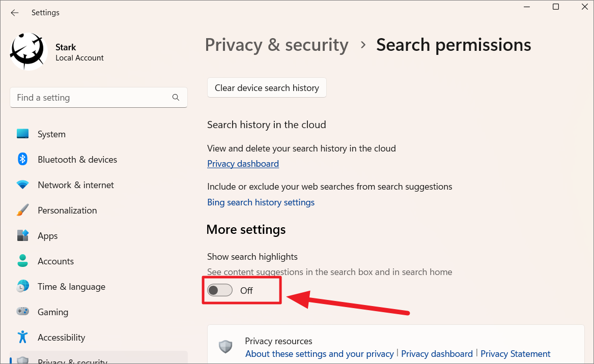Go to Privacy & security breadcrumb
This screenshot has height=364, width=594.
[x=276, y=45]
